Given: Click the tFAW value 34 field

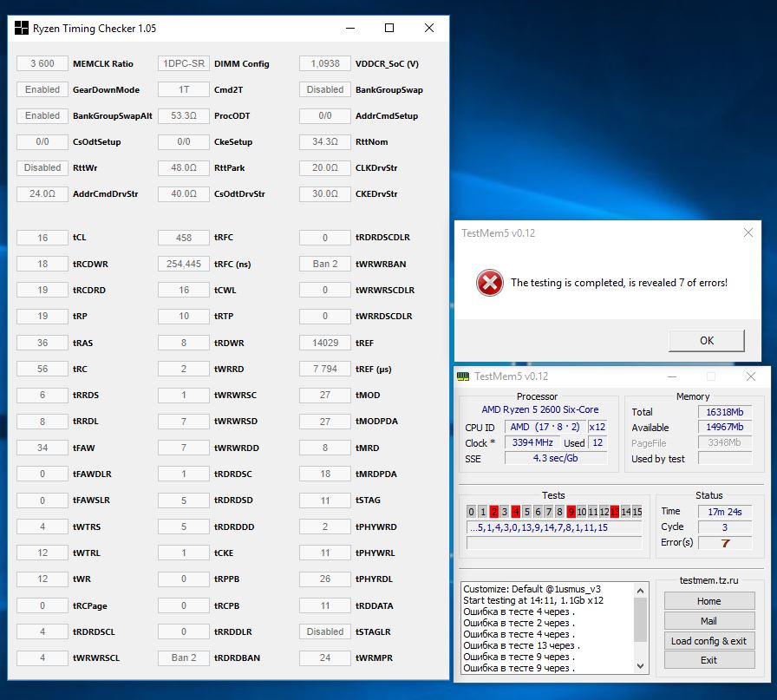Looking at the screenshot, I should [x=42, y=448].
